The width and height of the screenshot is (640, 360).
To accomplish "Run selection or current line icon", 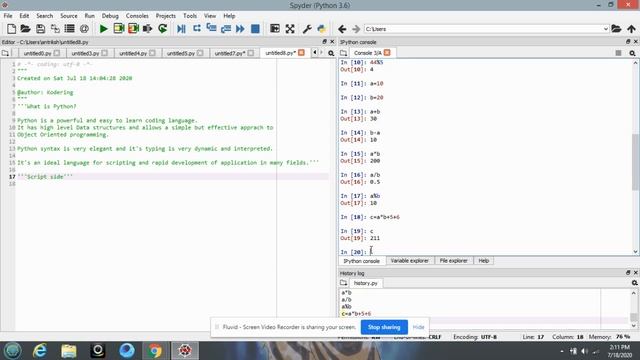I will [x=147, y=29].
